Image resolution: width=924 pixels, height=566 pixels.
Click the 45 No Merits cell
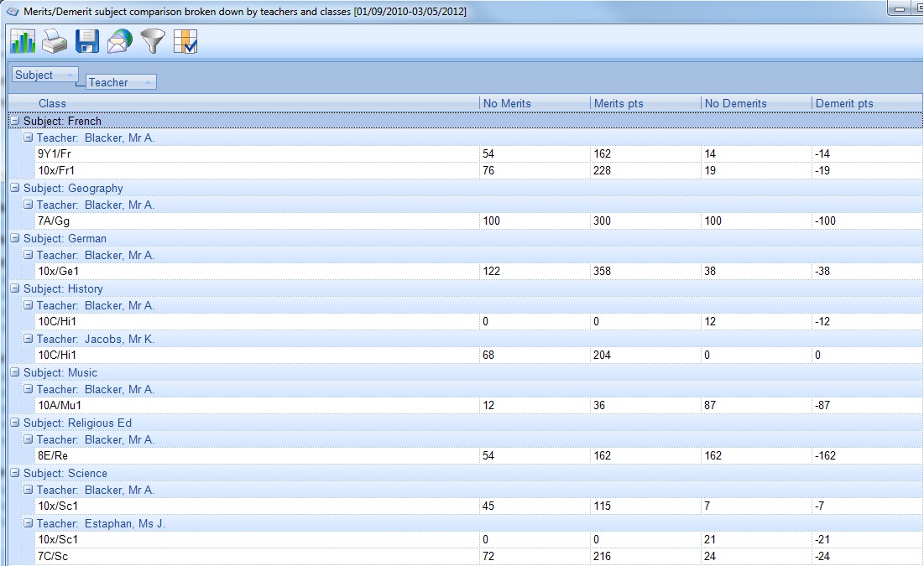[x=535, y=506]
